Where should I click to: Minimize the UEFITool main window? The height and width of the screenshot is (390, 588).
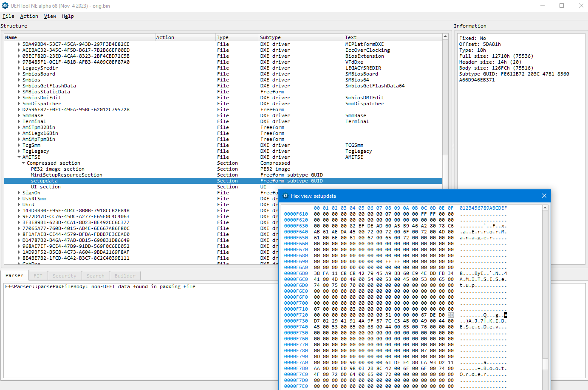tap(543, 6)
